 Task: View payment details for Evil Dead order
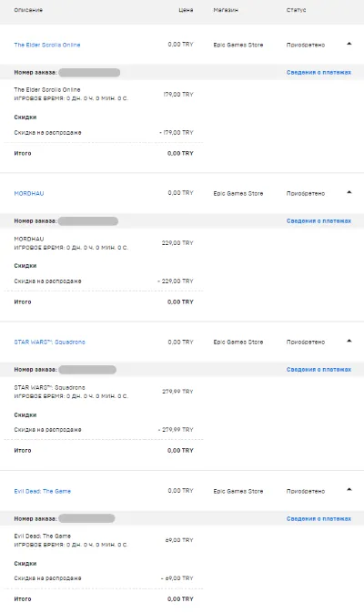[318, 519]
